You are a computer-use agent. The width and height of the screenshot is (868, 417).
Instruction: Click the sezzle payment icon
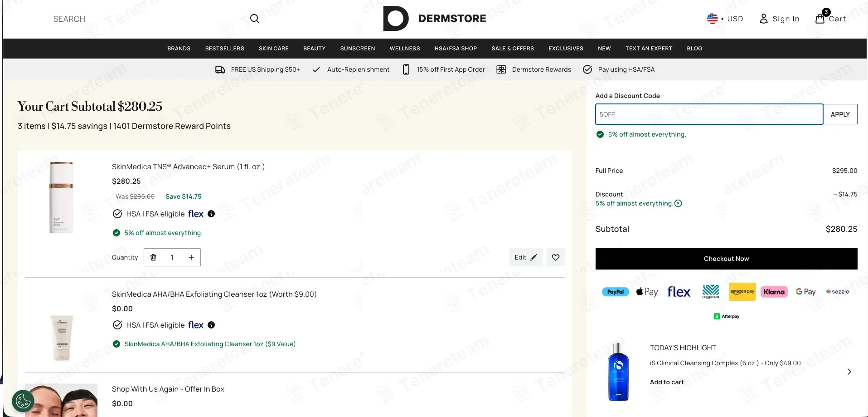838,292
